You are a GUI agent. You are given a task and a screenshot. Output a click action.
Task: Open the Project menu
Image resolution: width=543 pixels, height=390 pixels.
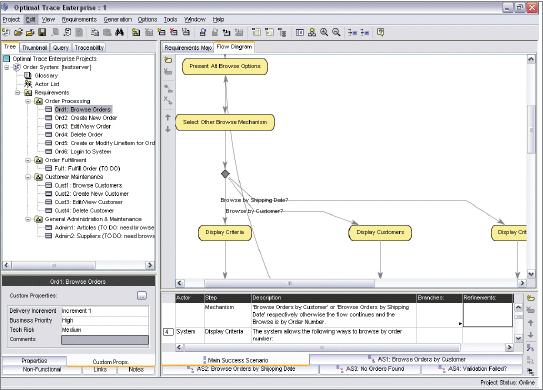11,19
